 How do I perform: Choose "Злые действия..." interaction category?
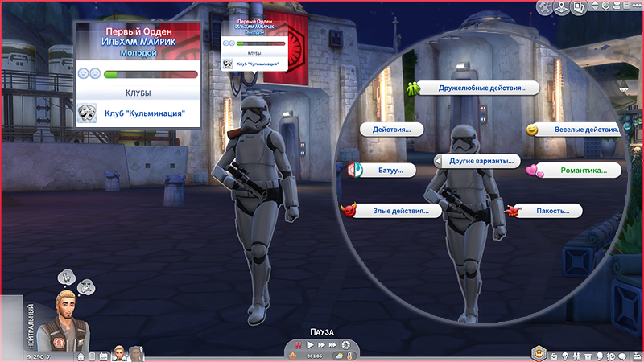(x=396, y=211)
